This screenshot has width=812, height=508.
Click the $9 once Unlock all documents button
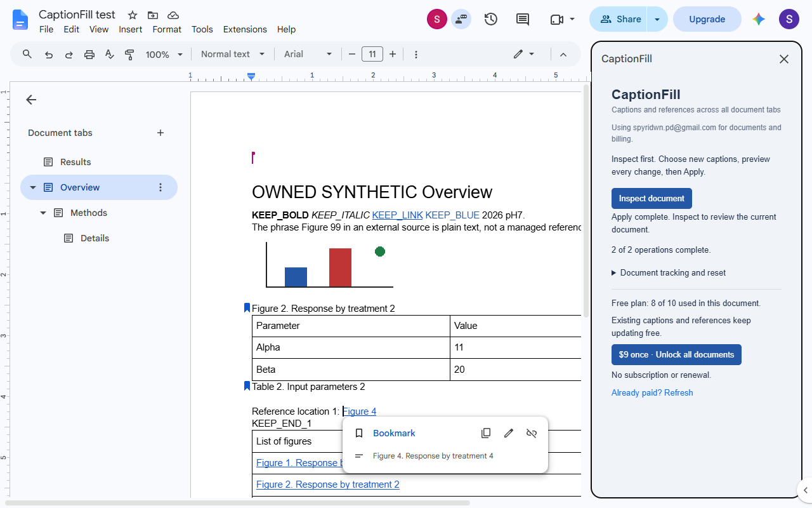pos(676,354)
